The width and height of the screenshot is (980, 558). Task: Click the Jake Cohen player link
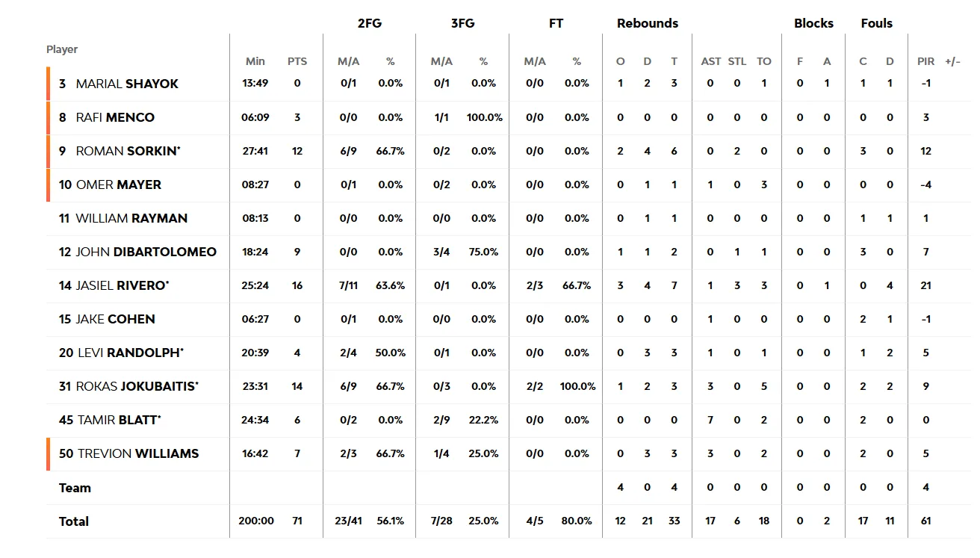(115, 319)
